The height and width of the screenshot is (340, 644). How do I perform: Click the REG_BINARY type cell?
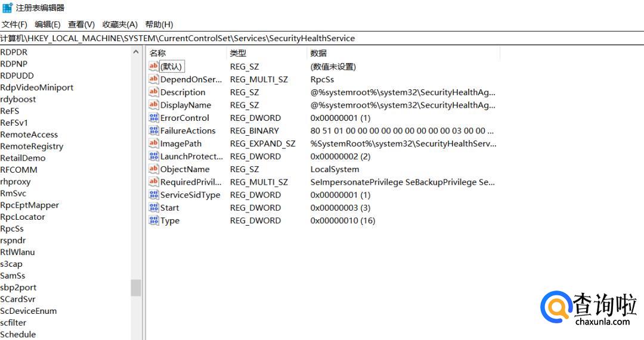(x=255, y=131)
